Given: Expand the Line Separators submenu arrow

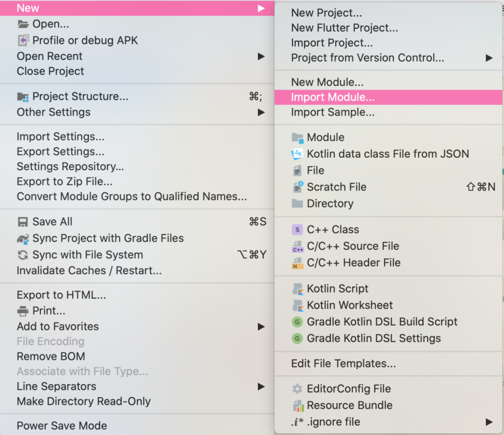Looking at the screenshot, I should click(261, 387).
